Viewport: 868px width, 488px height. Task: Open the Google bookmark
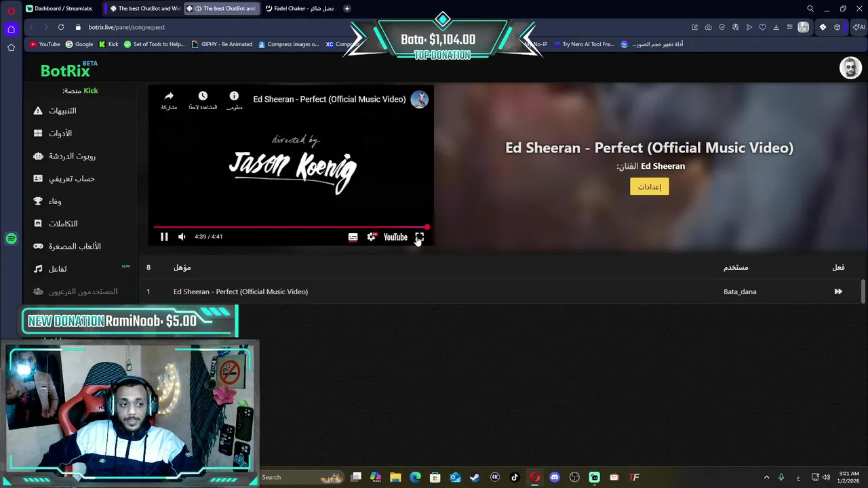79,44
